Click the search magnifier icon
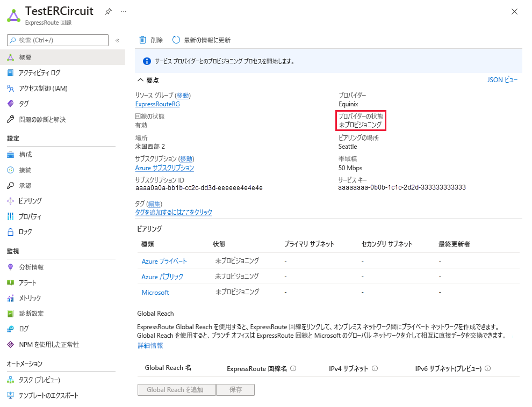Screen dimensions: 532x407 (12, 40)
